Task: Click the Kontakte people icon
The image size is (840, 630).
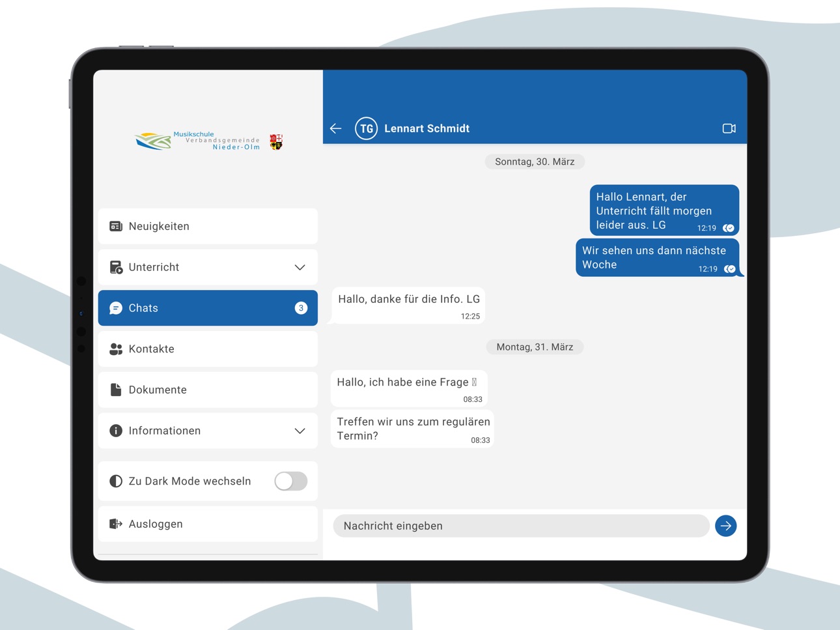Action: pos(116,349)
